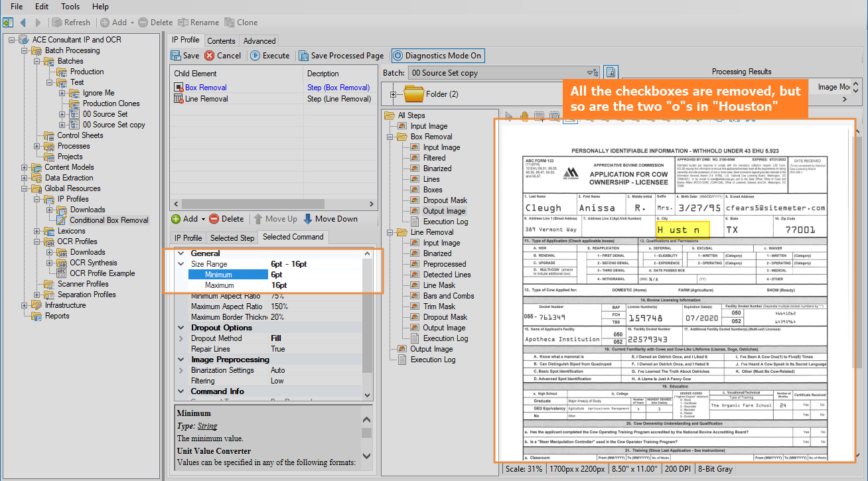
Task: Click the horizontal scrollbar under the child element list
Action: pos(252,204)
